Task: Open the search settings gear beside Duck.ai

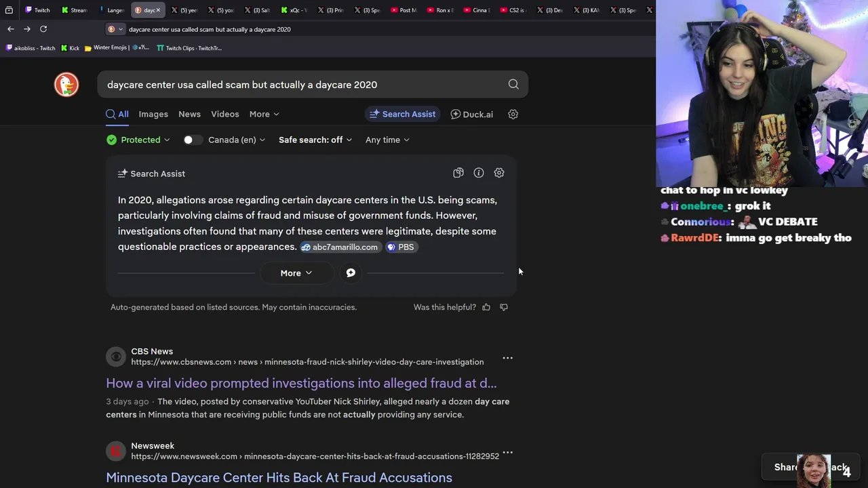Action: [x=513, y=114]
